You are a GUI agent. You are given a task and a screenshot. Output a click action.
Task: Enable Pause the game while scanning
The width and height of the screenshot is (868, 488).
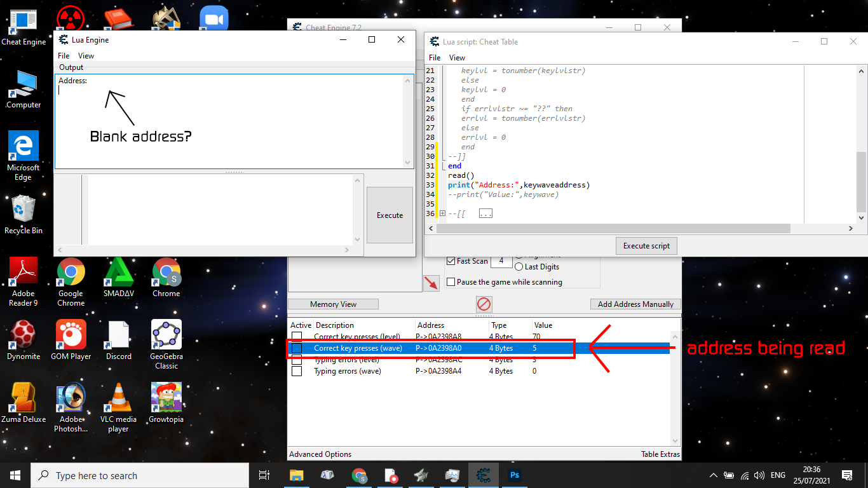click(451, 282)
